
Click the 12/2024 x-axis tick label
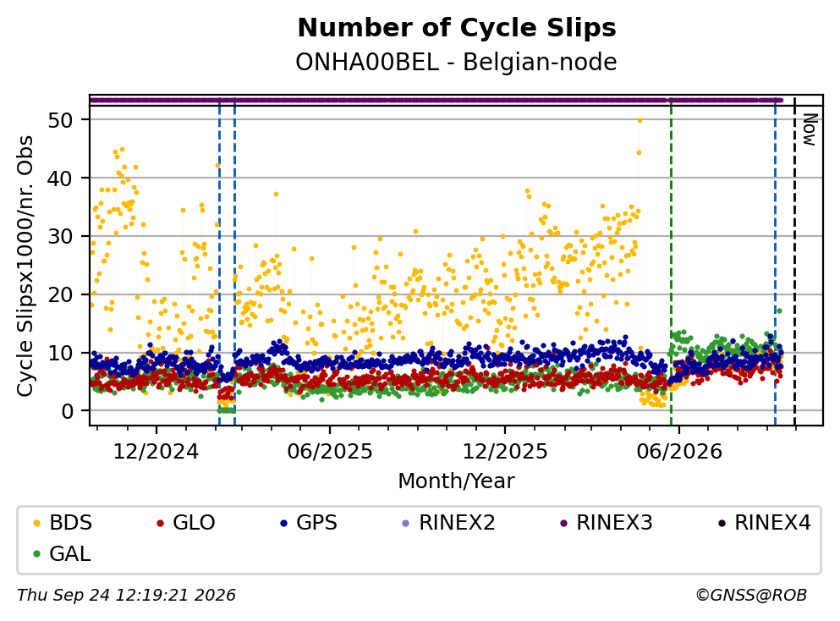156,452
